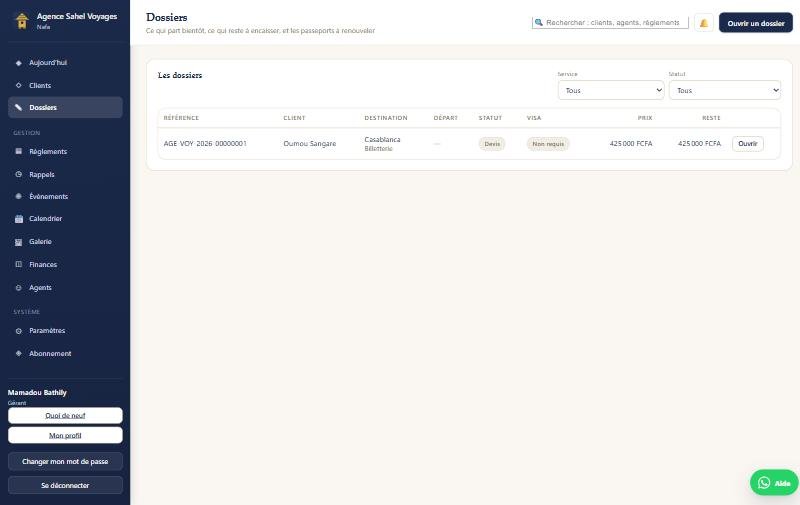Click the WhatsApp icon in Aide button

764,483
